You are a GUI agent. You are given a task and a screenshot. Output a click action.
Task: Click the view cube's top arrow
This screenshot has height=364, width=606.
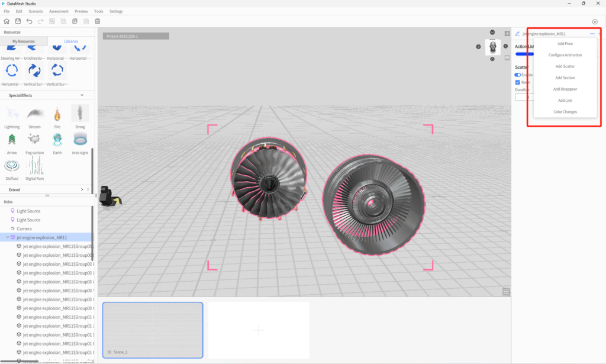[492, 32]
